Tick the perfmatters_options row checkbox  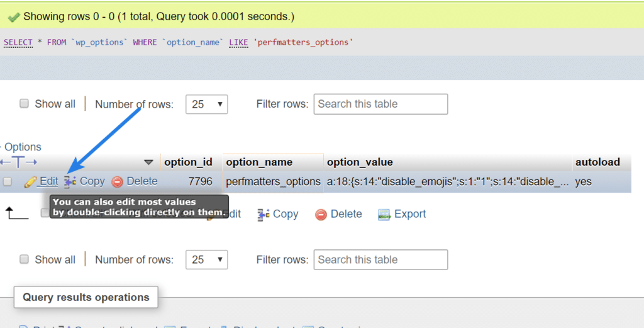point(8,182)
